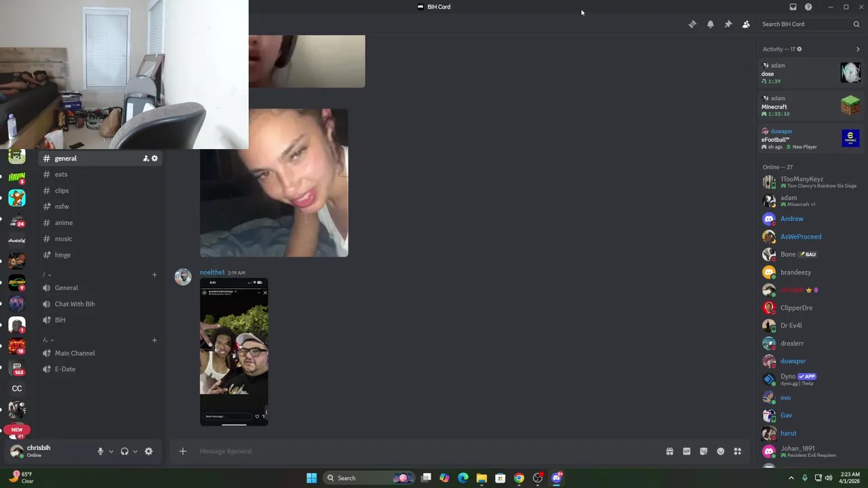View member 1TooManyKeyz in the list

(x=810, y=182)
